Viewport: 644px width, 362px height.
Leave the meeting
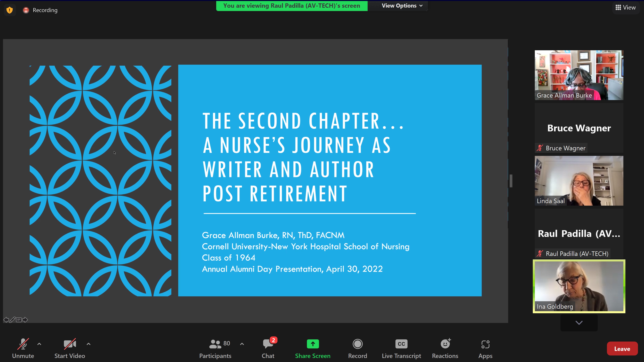coord(622,349)
